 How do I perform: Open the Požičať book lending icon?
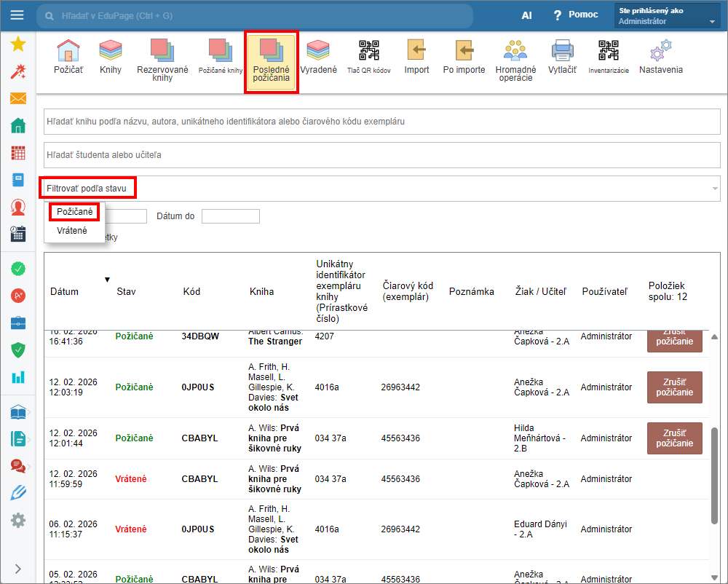click(68, 58)
